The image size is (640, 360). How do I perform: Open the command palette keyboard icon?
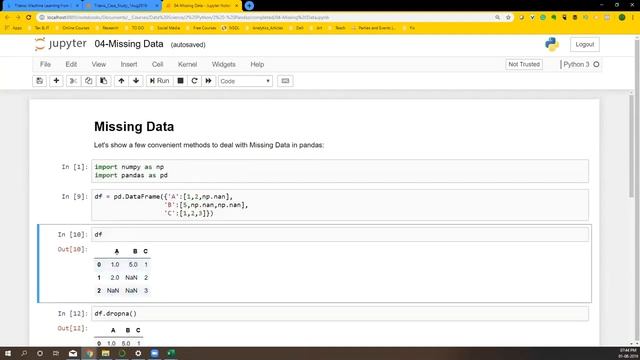tap(285, 81)
